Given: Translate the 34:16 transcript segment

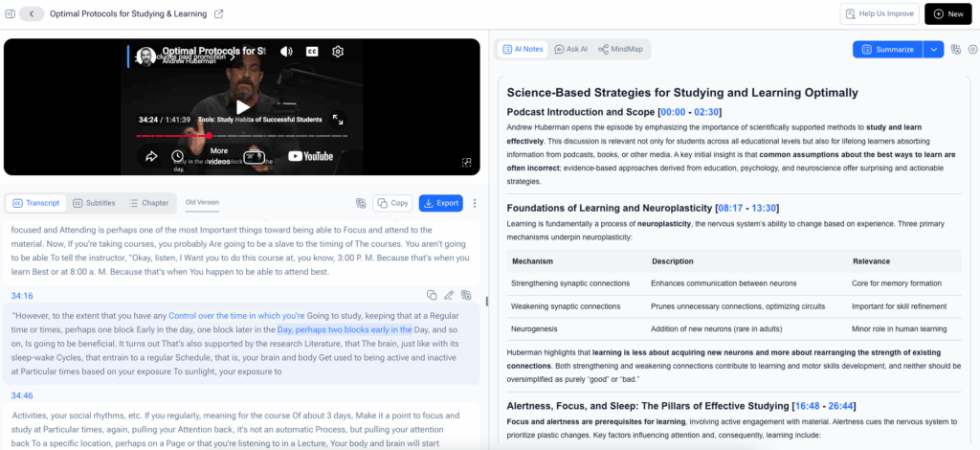Looking at the screenshot, I should tap(466, 295).
